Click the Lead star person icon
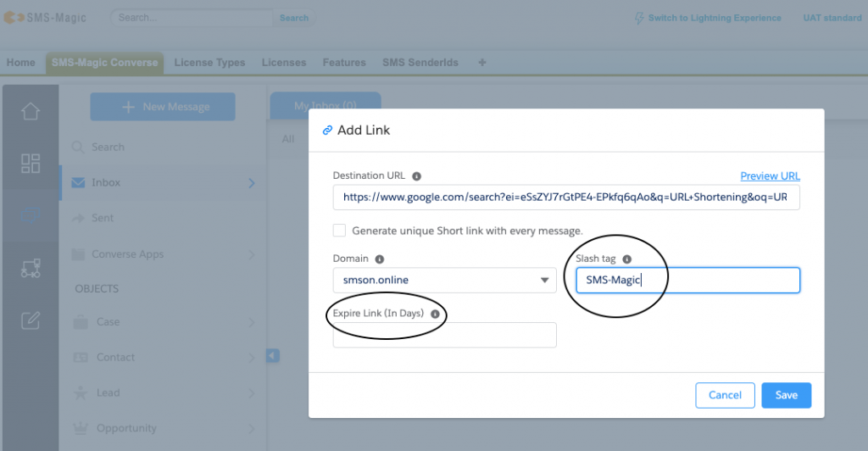 coord(81,393)
